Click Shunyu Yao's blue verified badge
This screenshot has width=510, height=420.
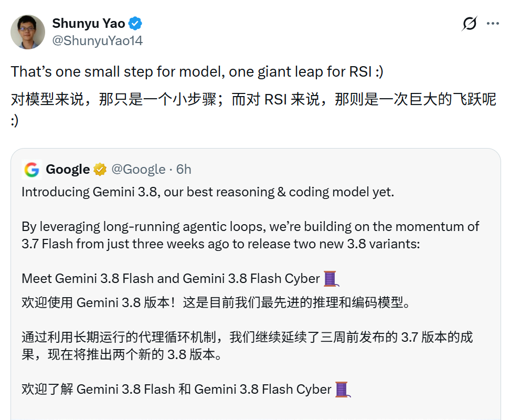pyautogui.click(x=135, y=24)
